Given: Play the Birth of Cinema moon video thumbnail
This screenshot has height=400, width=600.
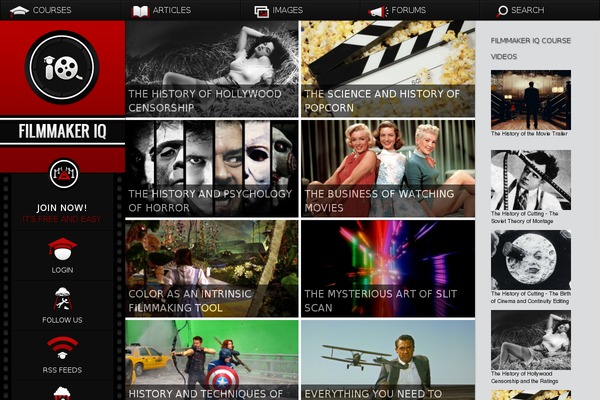Looking at the screenshot, I should (531, 260).
